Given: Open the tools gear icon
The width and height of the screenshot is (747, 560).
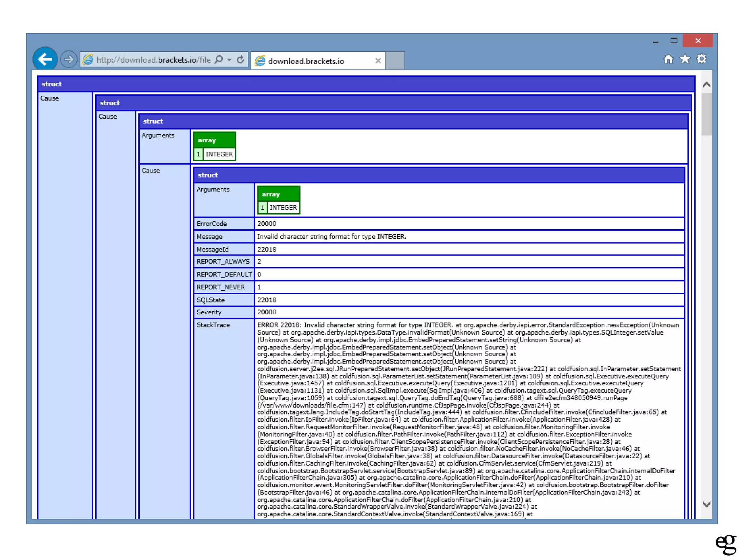Looking at the screenshot, I should point(701,59).
